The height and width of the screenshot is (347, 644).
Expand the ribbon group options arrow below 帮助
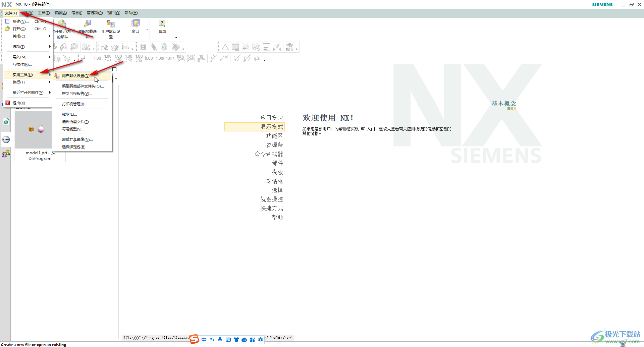click(x=176, y=38)
